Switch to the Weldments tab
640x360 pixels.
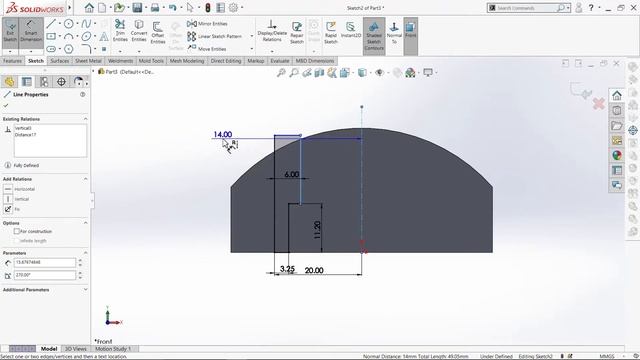120,61
